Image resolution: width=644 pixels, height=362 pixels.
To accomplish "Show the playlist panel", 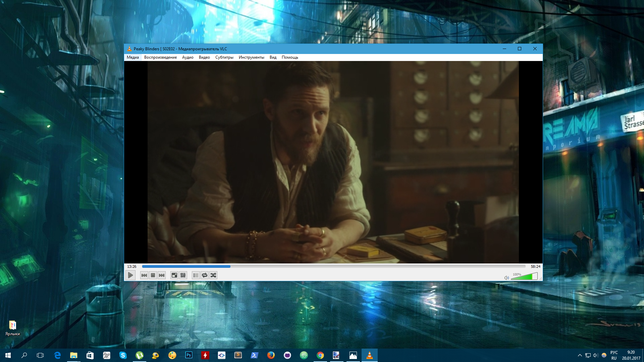I will 196,276.
